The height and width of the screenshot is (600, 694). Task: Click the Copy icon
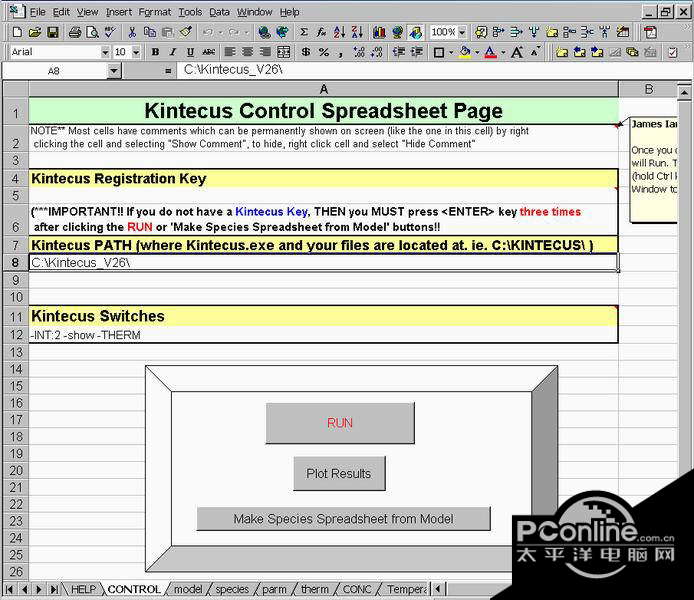click(x=150, y=32)
